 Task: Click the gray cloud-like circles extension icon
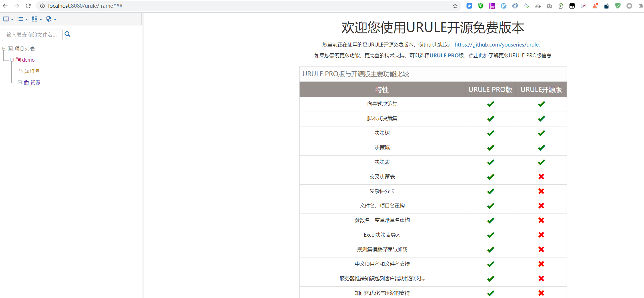point(538,6)
